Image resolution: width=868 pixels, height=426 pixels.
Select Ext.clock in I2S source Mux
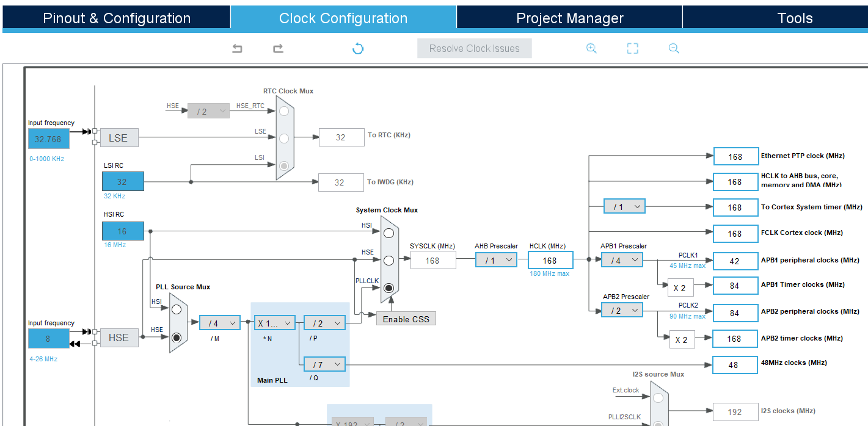(658, 398)
